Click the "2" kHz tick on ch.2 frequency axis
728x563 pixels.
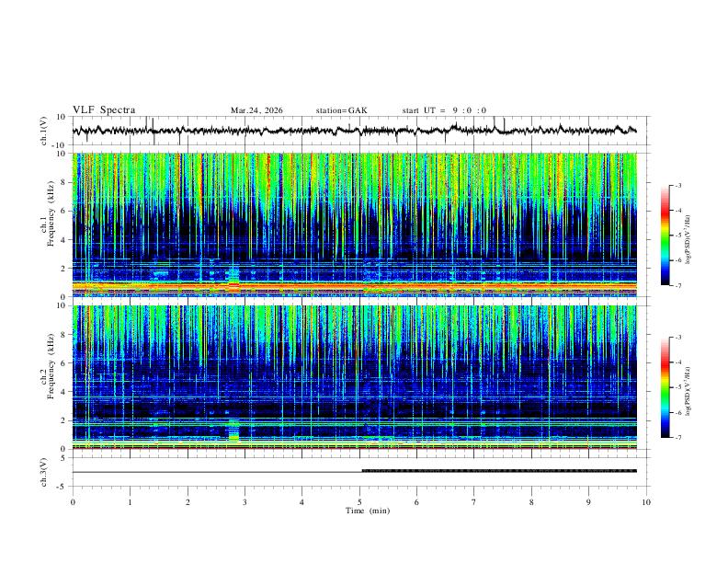pyautogui.click(x=63, y=420)
